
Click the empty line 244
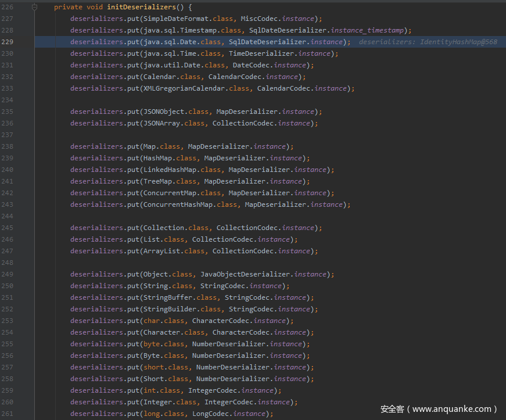click(232, 216)
